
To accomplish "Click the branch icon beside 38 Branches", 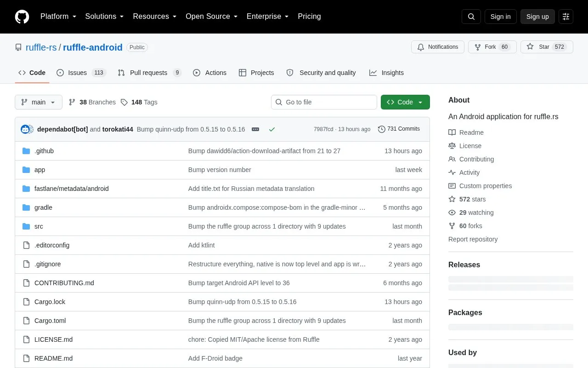I will 72,102.
